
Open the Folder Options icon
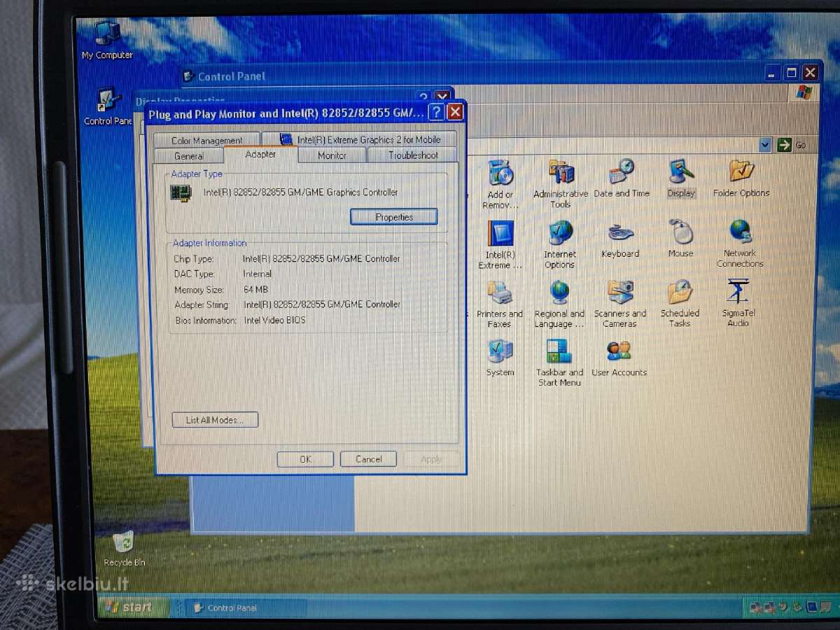[741, 178]
